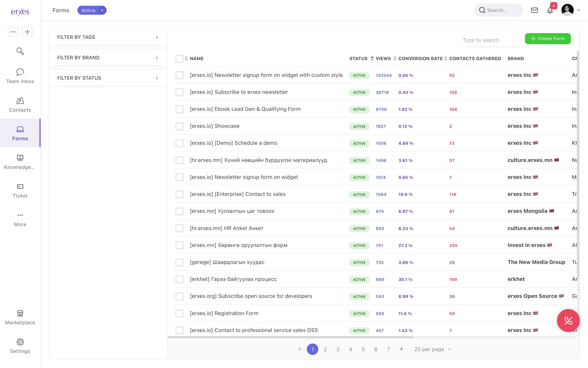The width and height of the screenshot is (588, 368).
Task: Sort by the Name column arrows
Action: click(186, 58)
